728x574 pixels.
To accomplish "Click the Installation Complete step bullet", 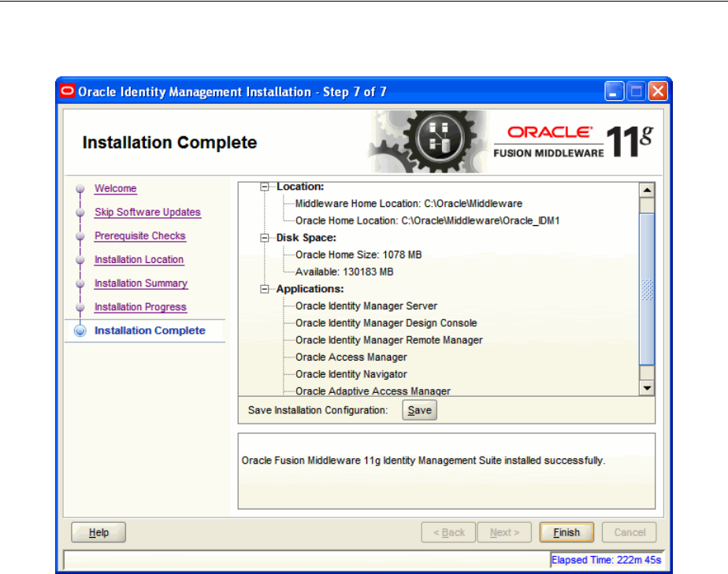I will click(x=80, y=331).
